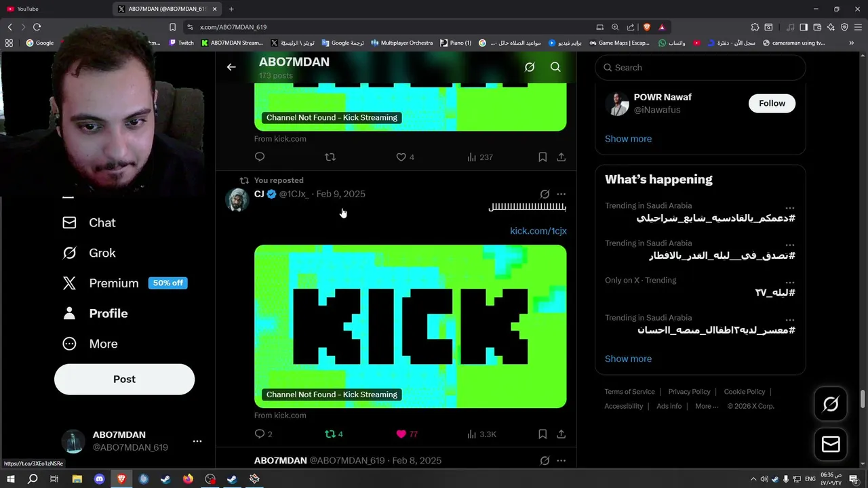This screenshot has height=488, width=868.
Task: Toggle the browser sidebar panel
Action: tap(804, 27)
